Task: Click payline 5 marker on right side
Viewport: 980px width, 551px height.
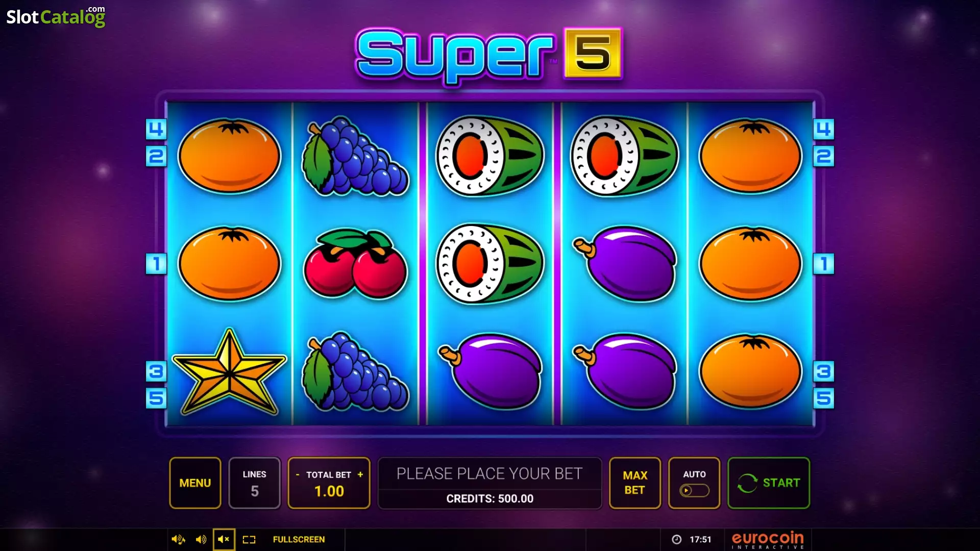Action: click(823, 398)
